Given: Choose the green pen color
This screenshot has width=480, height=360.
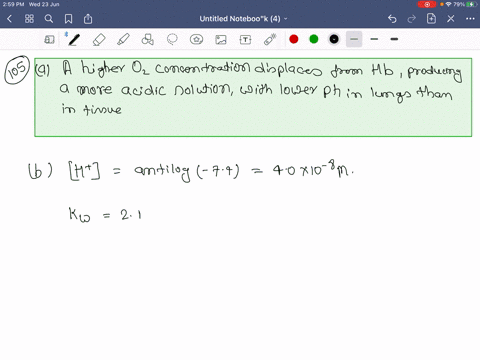Looking at the screenshot, I should pos(314,39).
